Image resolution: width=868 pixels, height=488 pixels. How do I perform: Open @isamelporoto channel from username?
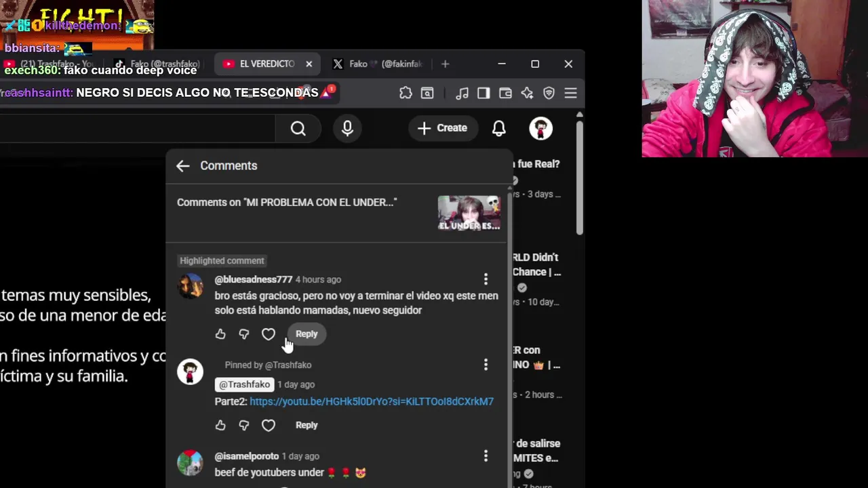[247, 456]
